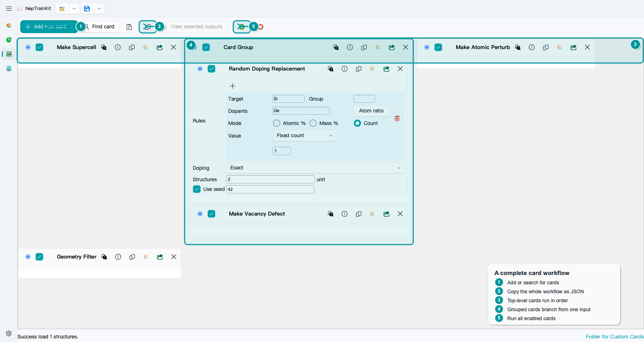
Task: Click the Target element field containing Si
Action: (x=288, y=99)
